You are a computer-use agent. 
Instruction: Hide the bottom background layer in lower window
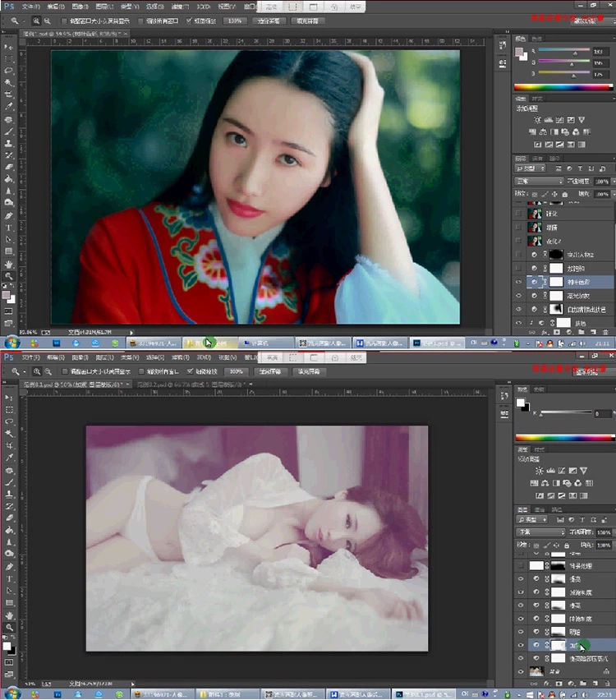coord(520,670)
